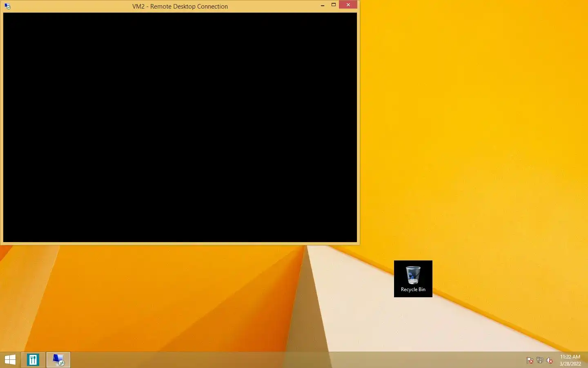Open the Recycle Bin desktop icon

pyautogui.click(x=413, y=279)
